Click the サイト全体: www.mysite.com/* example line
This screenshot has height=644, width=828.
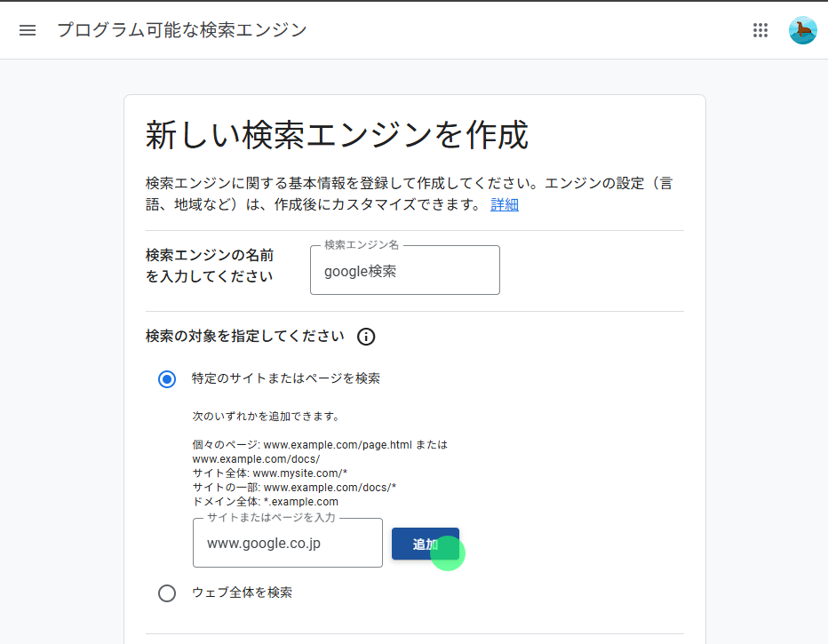click(x=270, y=473)
